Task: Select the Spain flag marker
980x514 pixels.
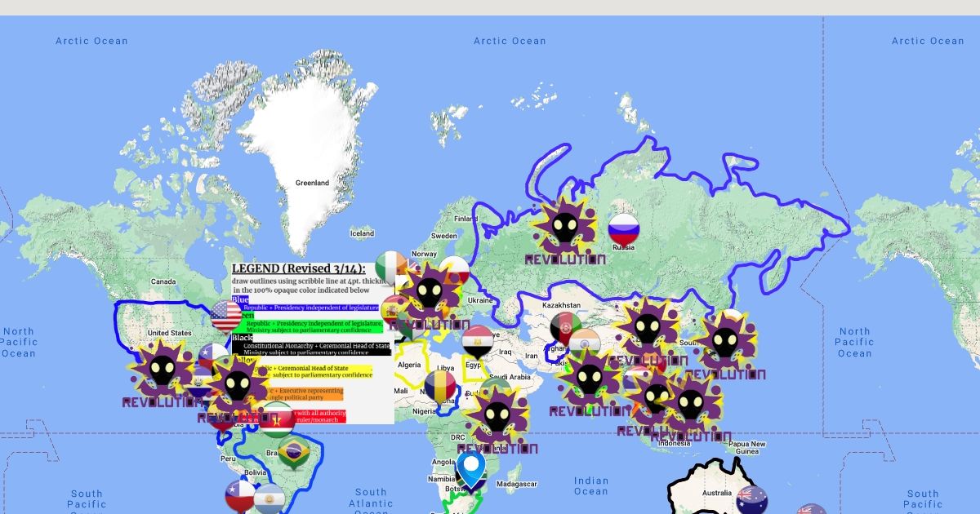Action: (394, 310)
